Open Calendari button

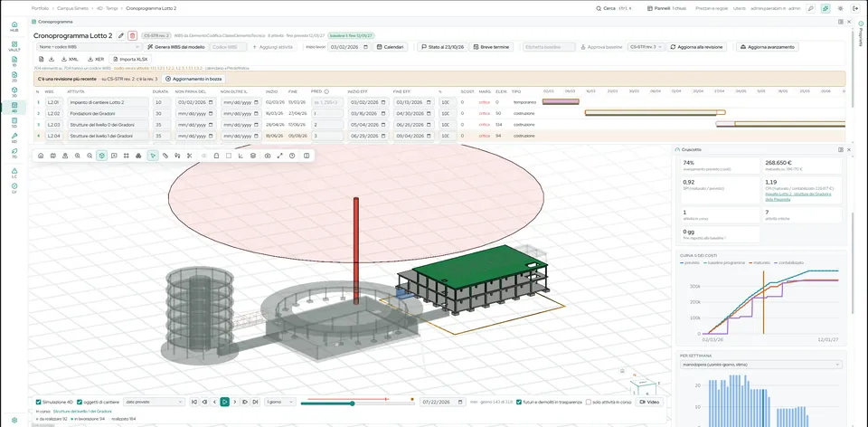(x=391, y=47)
